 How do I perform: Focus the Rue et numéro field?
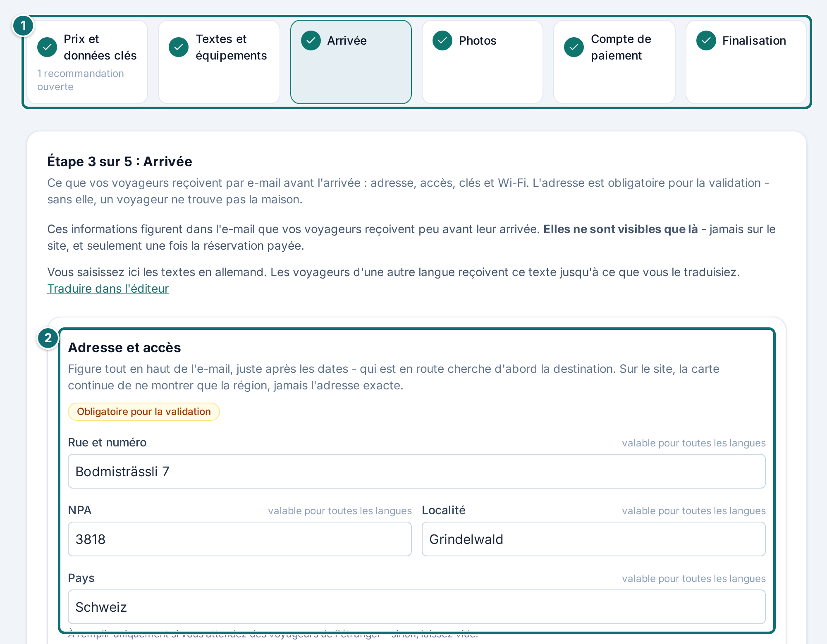coord(417,471)
